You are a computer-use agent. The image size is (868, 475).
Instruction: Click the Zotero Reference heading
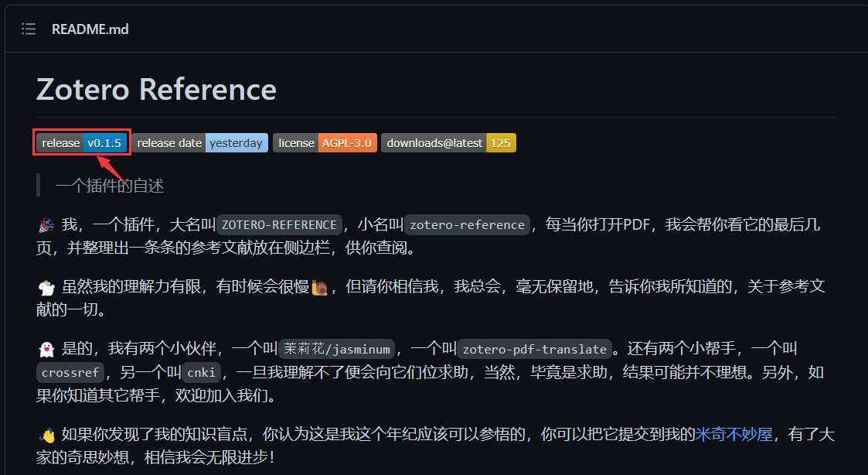click(157, 89)
